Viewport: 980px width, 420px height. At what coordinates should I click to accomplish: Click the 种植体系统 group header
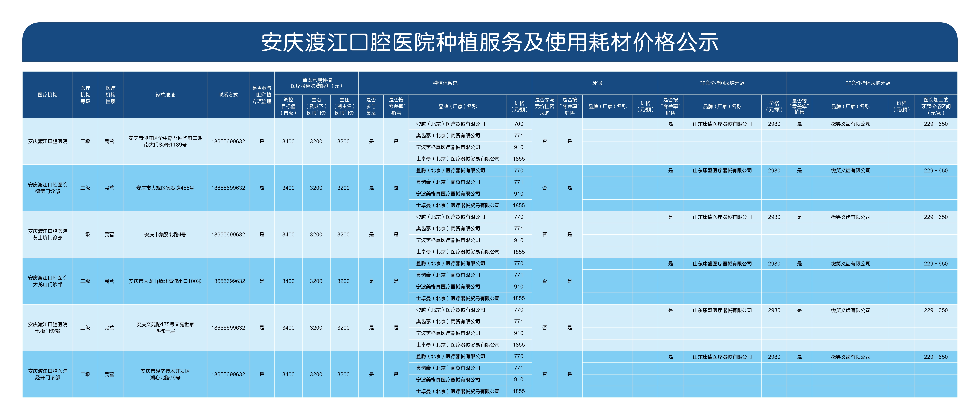tap(445, 83)
